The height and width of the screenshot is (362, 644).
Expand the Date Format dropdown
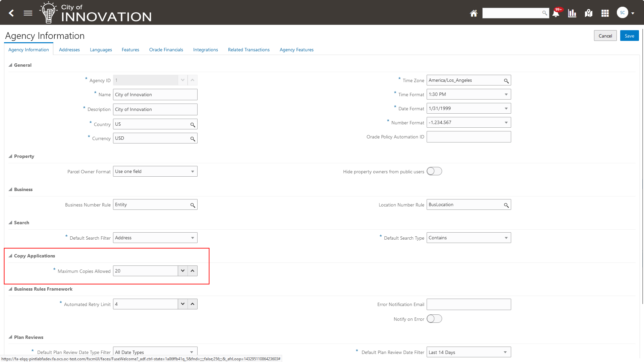click(x=506, y=109)
